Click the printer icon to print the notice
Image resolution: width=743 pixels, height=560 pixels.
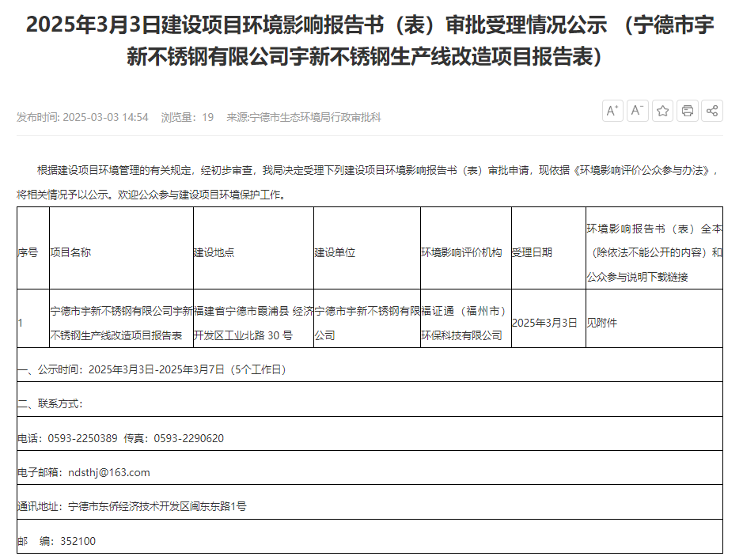pyautogui.click(x=686, y=111)
